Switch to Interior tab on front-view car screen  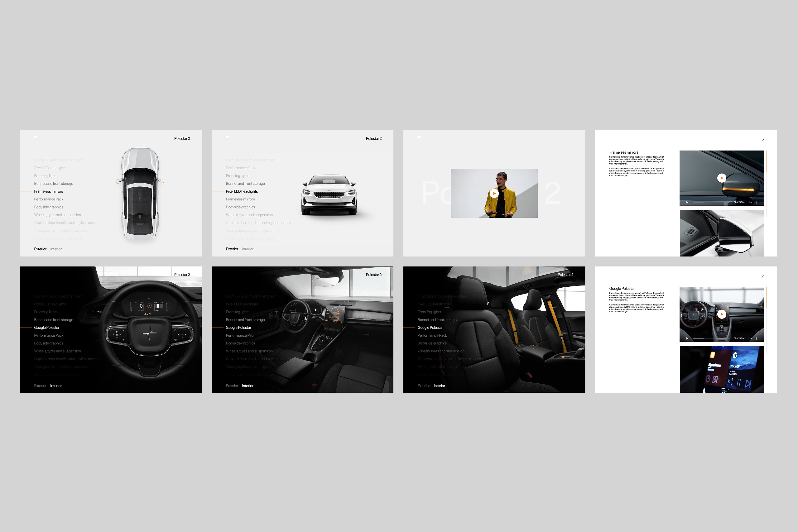click(x=248, y=249)
